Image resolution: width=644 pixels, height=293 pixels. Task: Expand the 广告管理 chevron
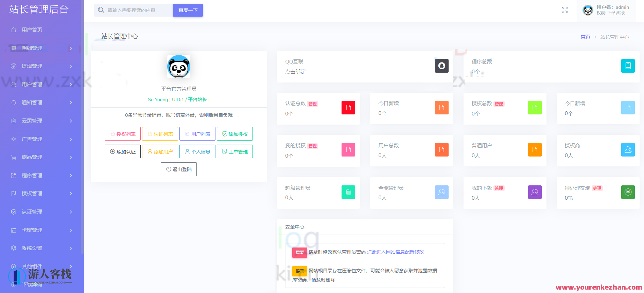[71, 139]
